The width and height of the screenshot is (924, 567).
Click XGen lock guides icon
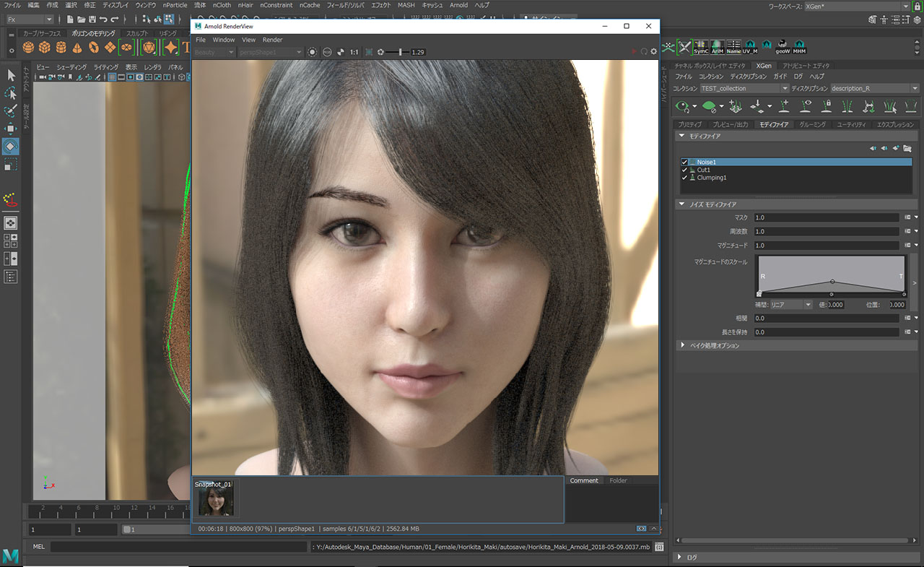tap(827, 106)
